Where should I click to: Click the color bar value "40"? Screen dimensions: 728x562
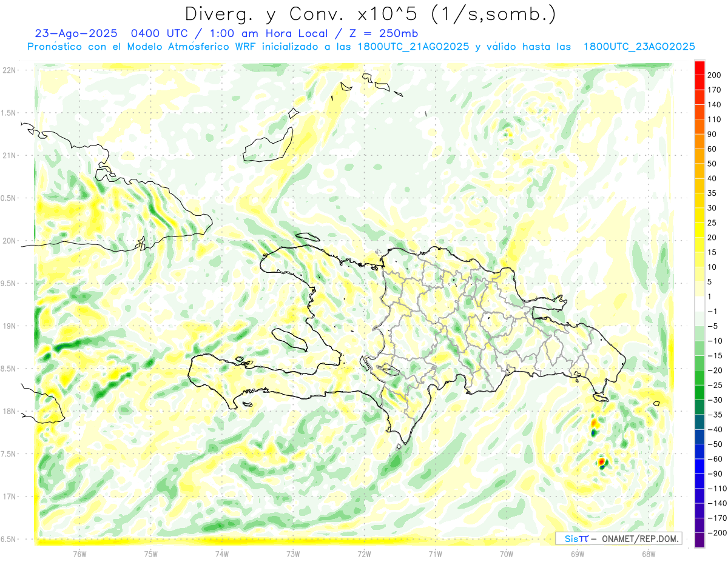pos(712,178)
